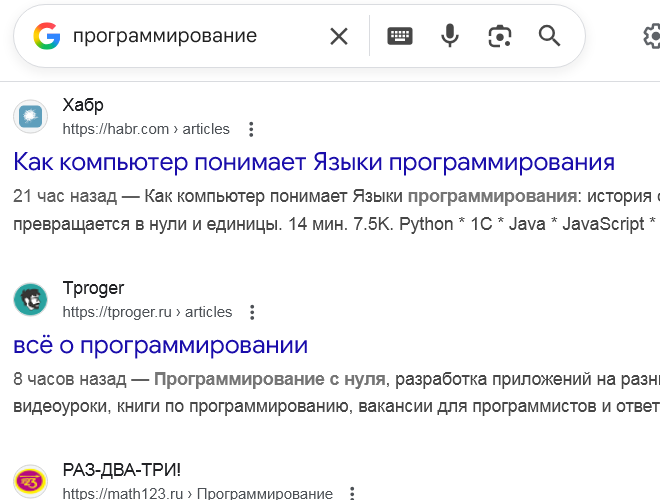Open the on-screen keyboard input tool
Screen dimensions: 660x500
[x=399, y=36]
